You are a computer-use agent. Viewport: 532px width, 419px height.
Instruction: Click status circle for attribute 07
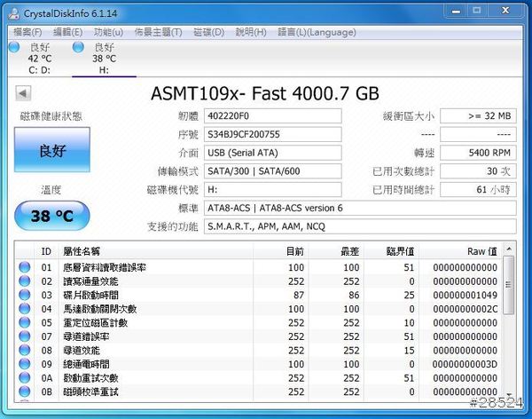click(25, 336)
